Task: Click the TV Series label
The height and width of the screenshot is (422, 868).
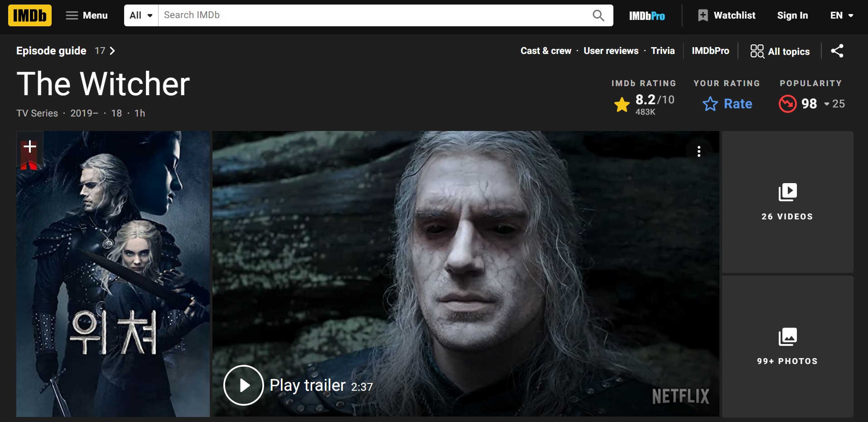Action: pos(37,113)
